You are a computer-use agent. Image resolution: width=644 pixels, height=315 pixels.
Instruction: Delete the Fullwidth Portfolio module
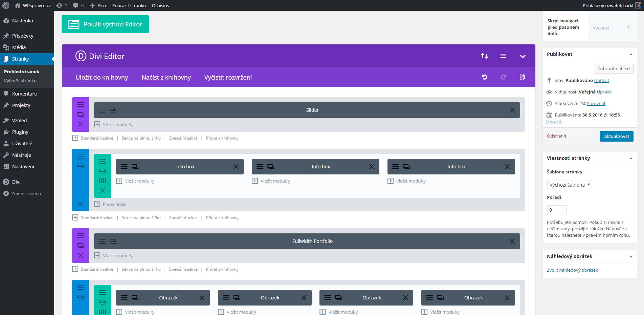click(512, 241)
